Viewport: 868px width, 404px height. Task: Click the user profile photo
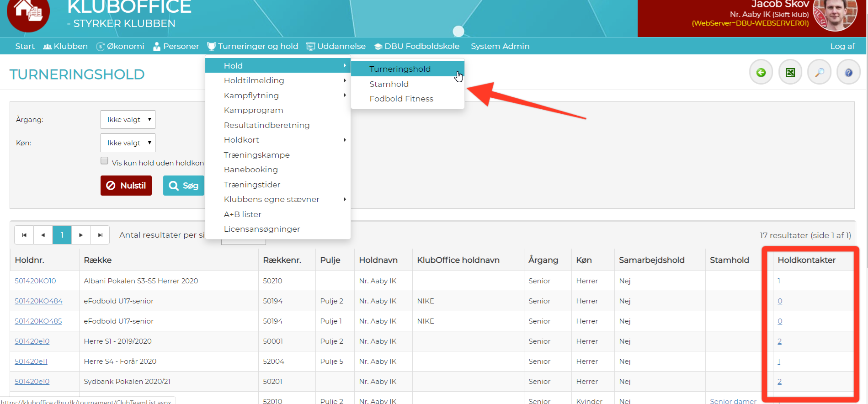pyautogui.click(x=835, y=15)
